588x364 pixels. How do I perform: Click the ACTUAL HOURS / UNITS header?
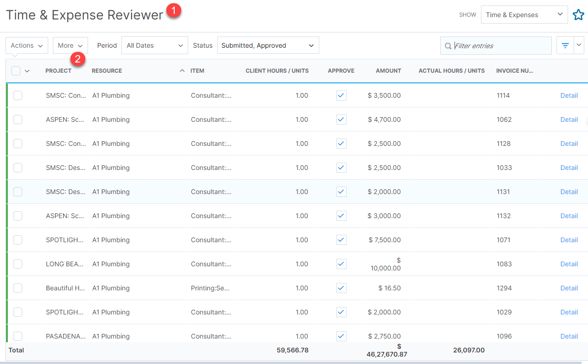click(452, 71)
